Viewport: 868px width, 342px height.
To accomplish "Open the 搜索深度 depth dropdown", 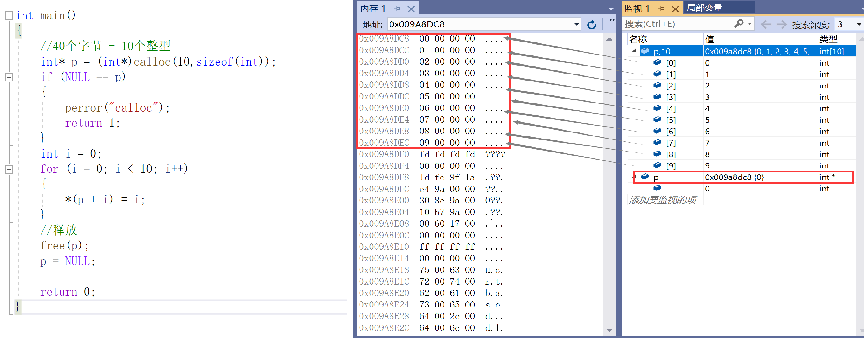I will pos(858,25).
